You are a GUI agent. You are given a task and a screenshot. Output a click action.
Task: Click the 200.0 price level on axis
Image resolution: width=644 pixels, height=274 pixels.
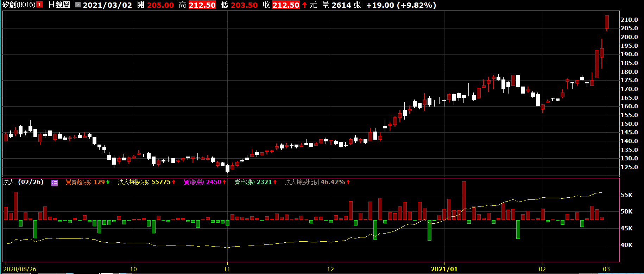629,37
